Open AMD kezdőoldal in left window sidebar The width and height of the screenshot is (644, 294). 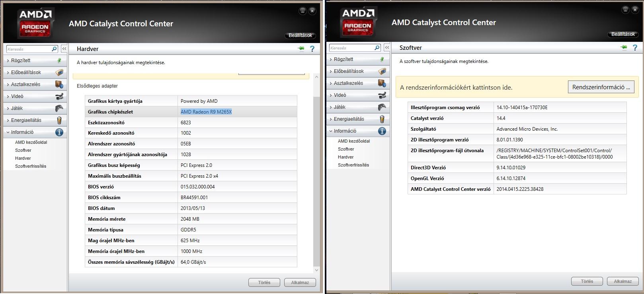coord(31,142)
